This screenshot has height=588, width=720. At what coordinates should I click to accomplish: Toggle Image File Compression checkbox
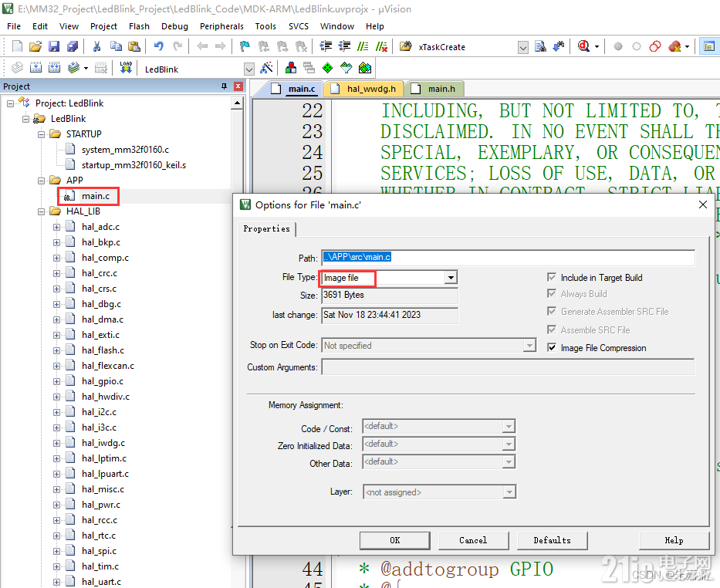click(x=552, y=347)
